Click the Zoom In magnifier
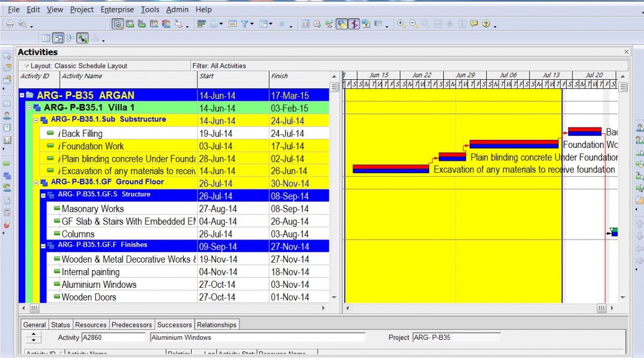The width and height of the screenshot is (644, 358). point(401,24)
